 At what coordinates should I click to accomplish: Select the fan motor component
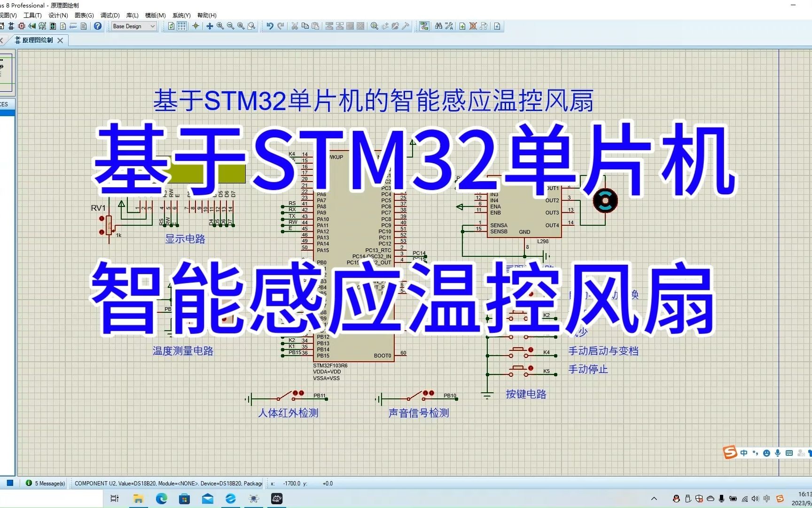[x=605, y=201]
